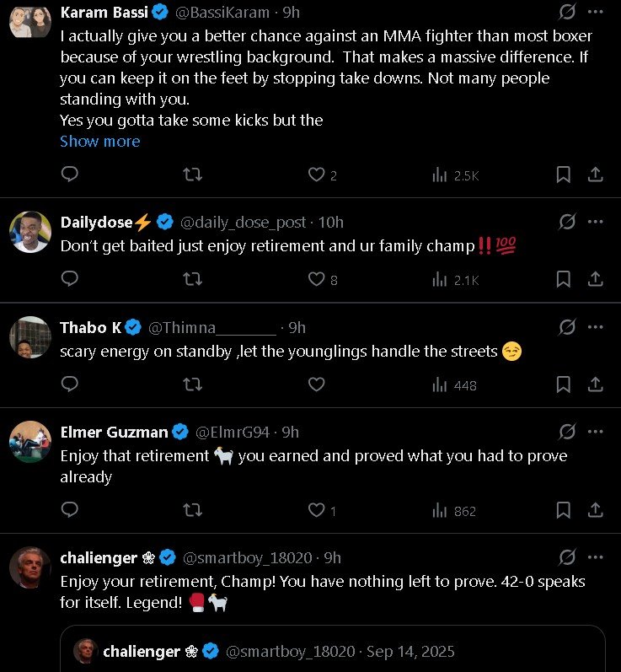Click chalienger's profile avatar
Screen dimensions: 621x672
pyautogui.click(x=30, y=567)
